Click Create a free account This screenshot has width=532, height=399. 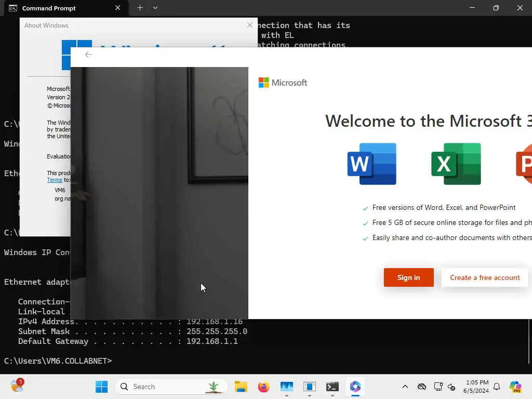click(485, 277)
